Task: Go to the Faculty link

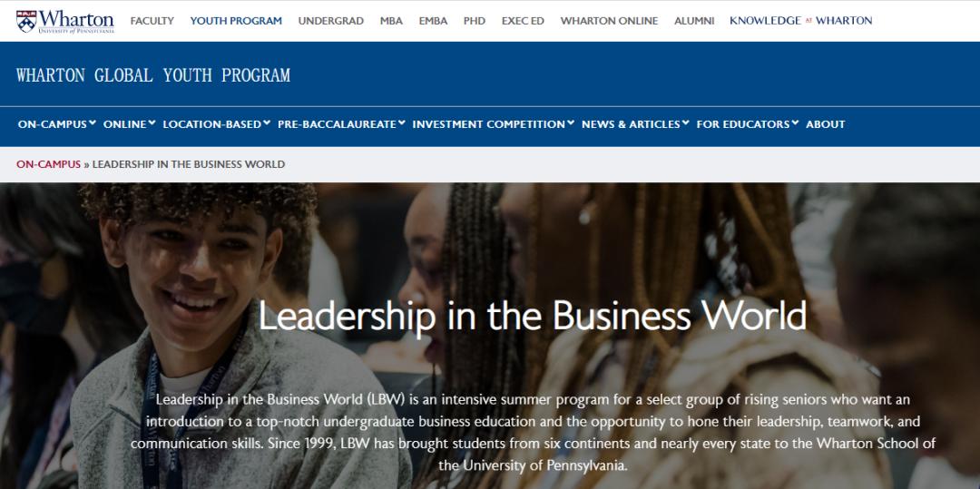Action: tap(152, 21)
